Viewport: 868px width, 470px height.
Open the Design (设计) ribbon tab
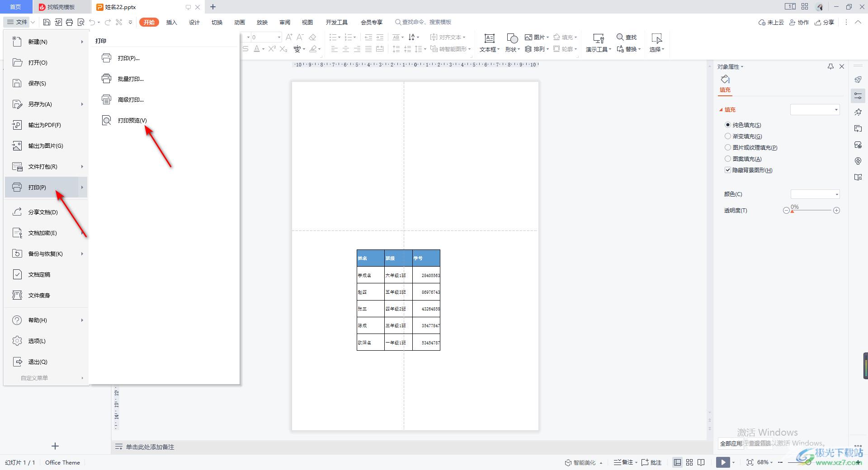point(194,22)
